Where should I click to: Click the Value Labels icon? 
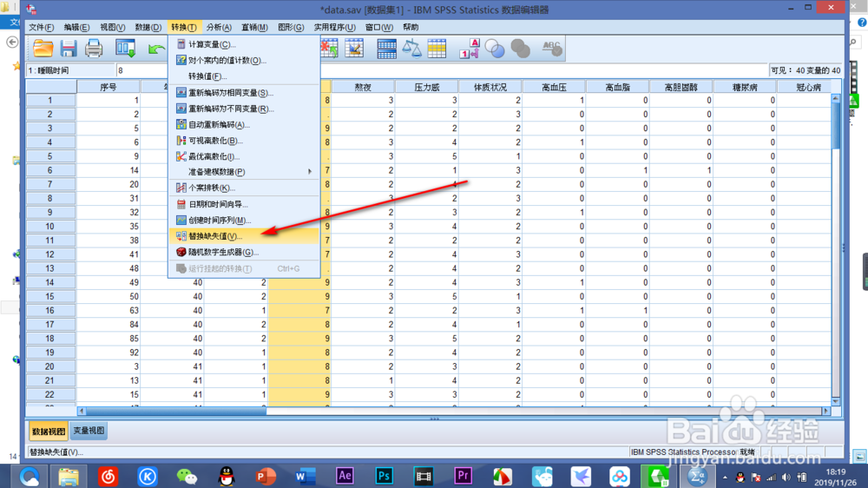click(x=469, y=49)
